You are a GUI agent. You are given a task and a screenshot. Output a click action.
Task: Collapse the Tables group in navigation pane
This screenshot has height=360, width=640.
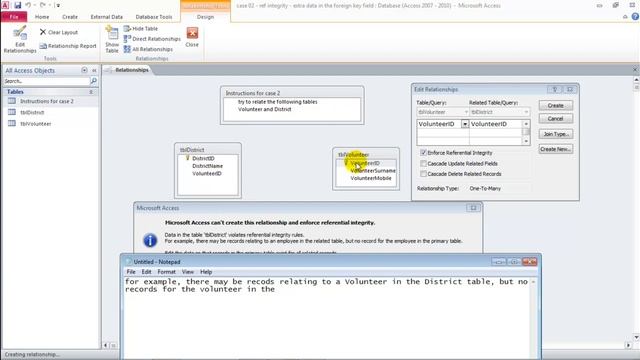91,92
